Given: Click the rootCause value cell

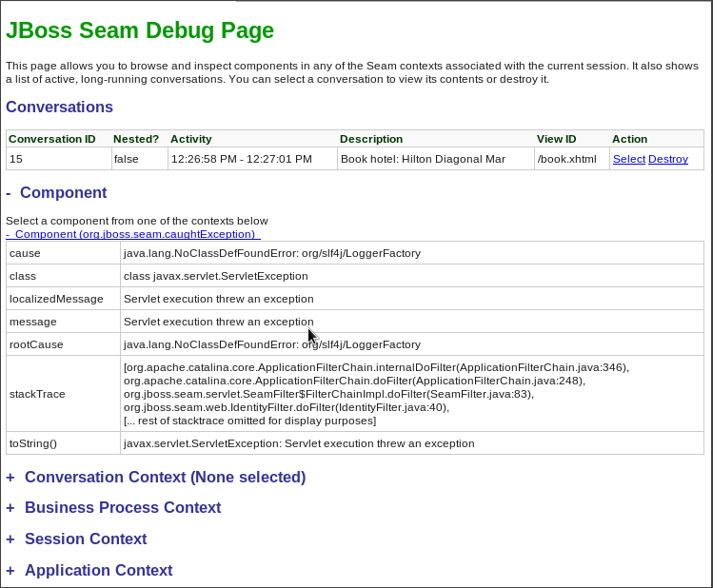Looking at the screenshot, I should [272, 344].
